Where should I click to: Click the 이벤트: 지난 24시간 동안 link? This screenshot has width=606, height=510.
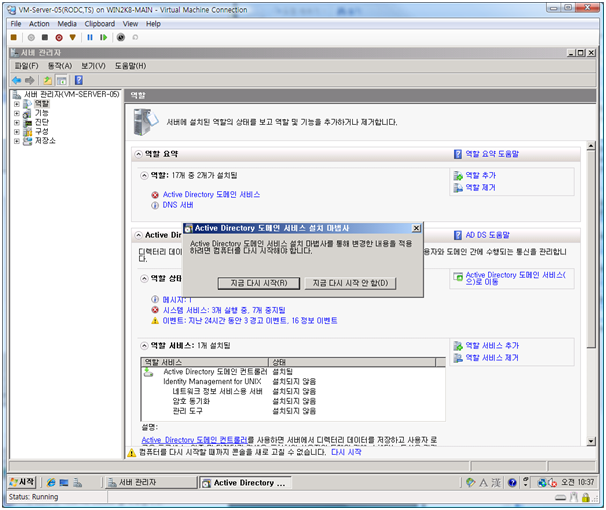[x=250, y=321]
